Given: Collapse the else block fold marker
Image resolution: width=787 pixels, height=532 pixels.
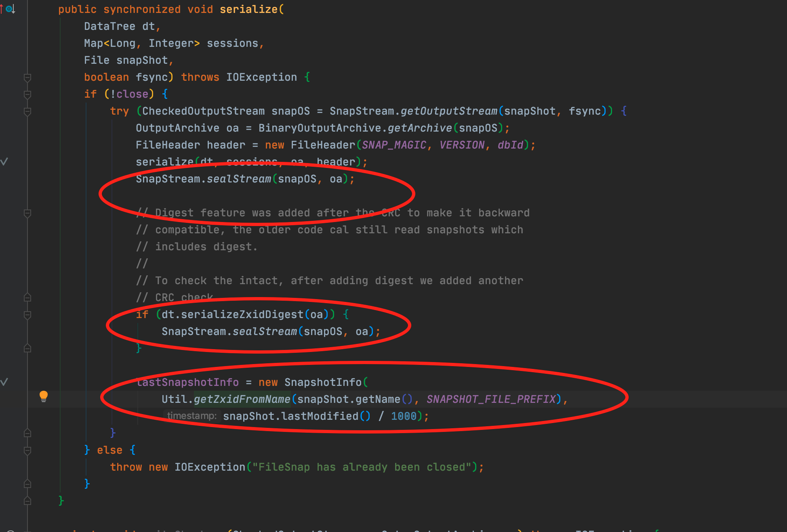Looking at the screenshot, I should coord(27,450).
